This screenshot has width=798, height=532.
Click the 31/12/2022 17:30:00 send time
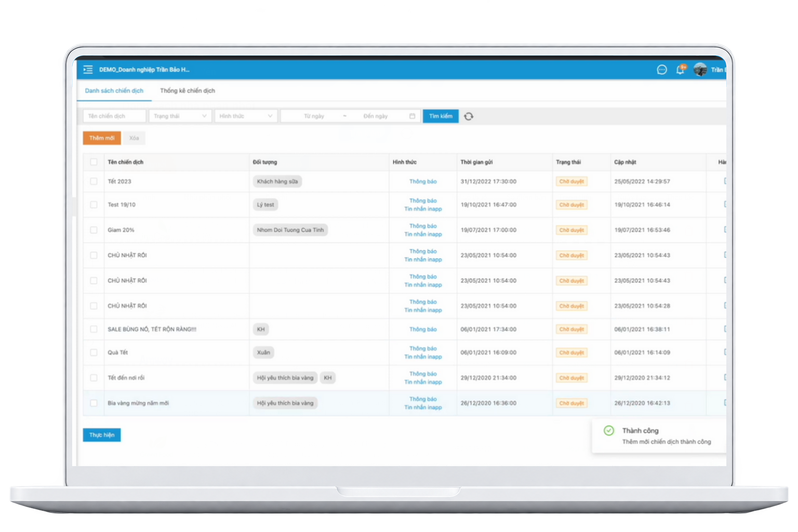(488, 181)
